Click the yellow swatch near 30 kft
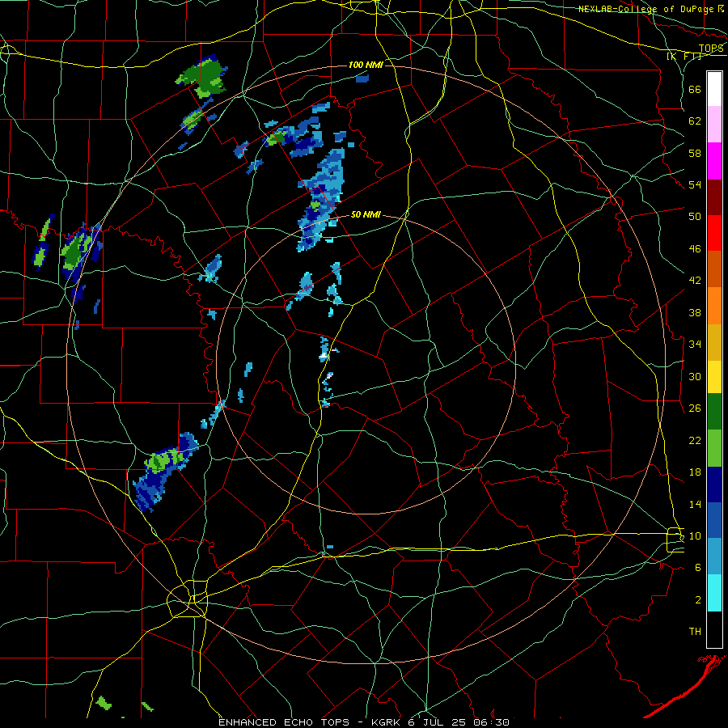This screenshot has width=728, height=728. 714,376
